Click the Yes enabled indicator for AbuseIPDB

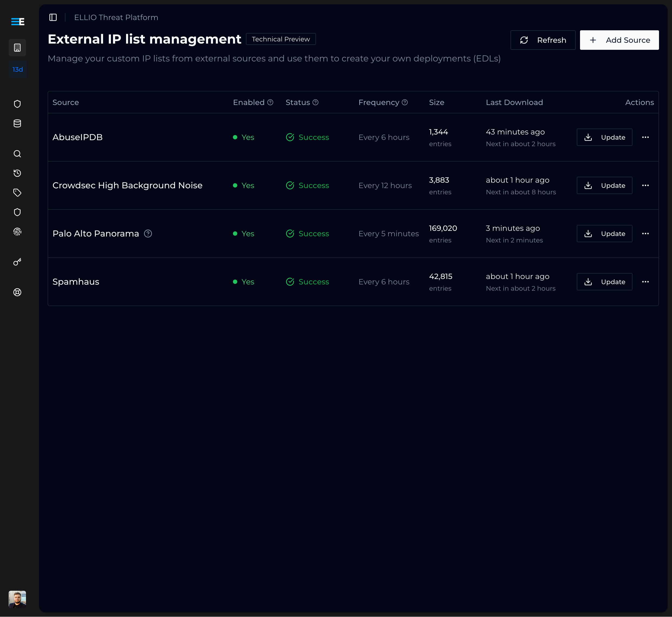244,137
